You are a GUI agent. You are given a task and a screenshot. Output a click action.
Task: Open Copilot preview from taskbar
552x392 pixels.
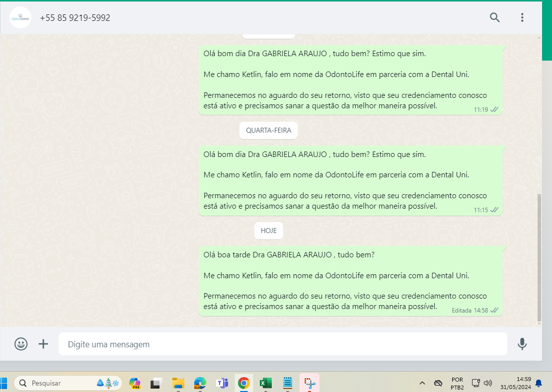[x=135, y=383]
